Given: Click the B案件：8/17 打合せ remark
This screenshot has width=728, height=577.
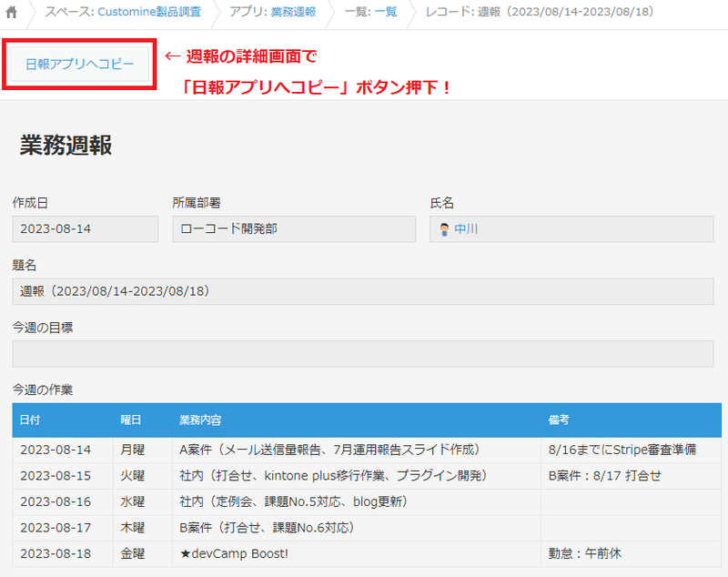Looking at the screenshot, I should click(631, 476).
